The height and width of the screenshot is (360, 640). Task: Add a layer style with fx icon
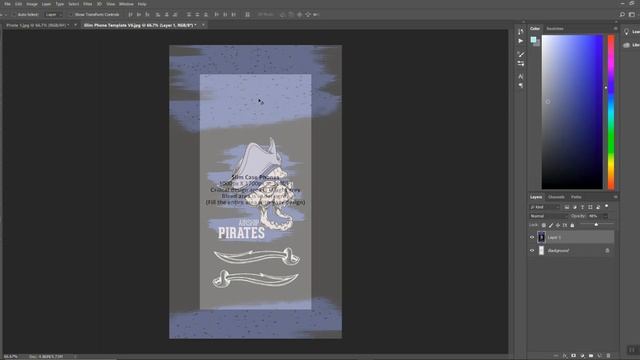coord(565,356)
